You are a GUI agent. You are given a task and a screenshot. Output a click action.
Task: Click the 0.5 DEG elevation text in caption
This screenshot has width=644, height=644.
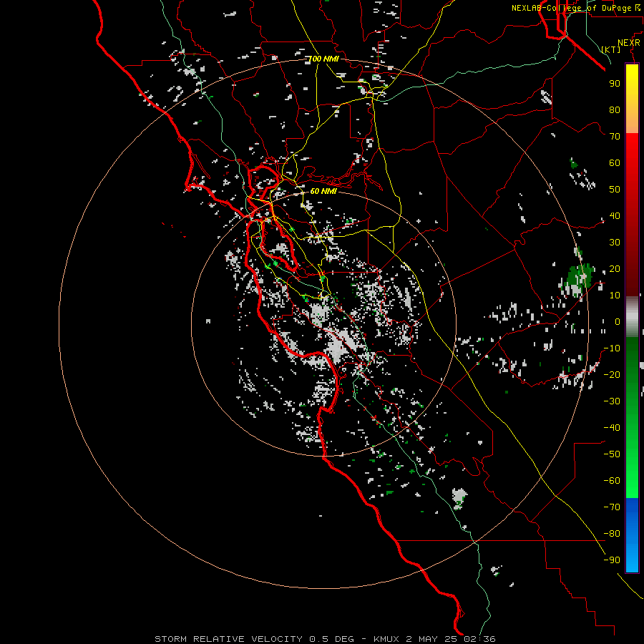(331, 639)
